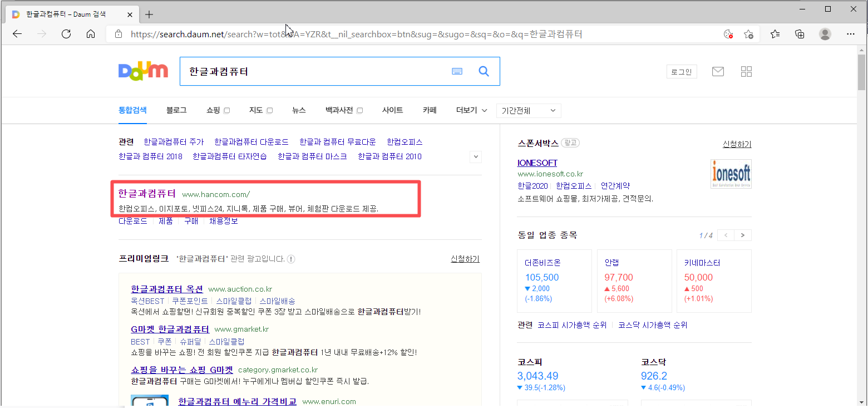
Task: Open the 연간계약 link under IONESOFT
Action: click(615, 186)
